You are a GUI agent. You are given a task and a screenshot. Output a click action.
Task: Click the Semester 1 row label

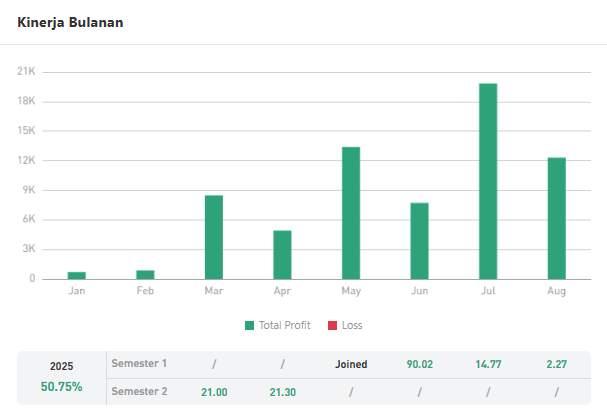[139, 363]
